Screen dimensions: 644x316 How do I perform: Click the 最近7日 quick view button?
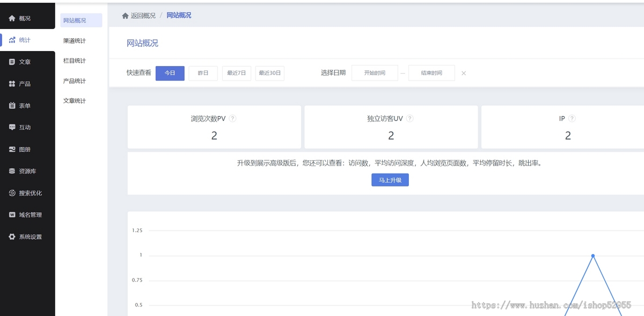click(237, 73)
